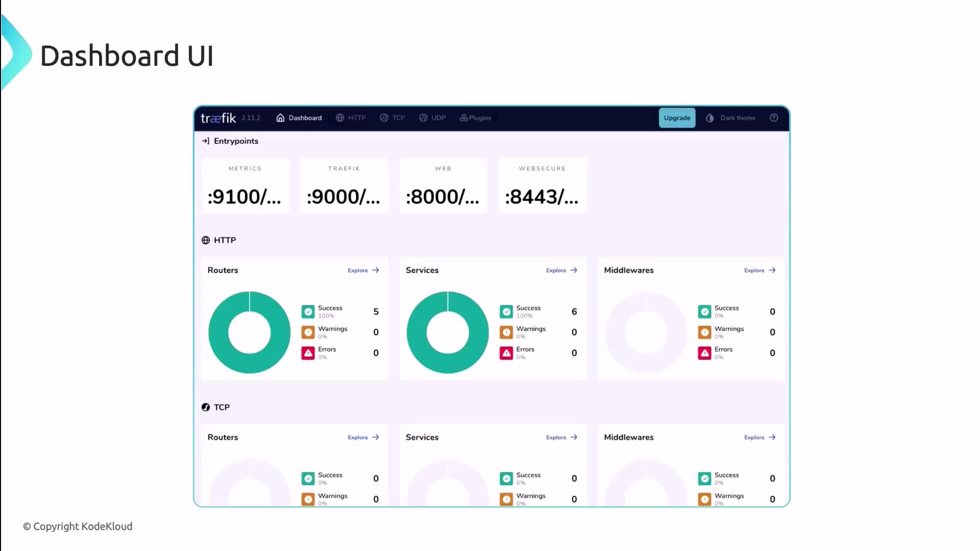
Task: Open the TCP tab in navbar
Action: (392, 118)
